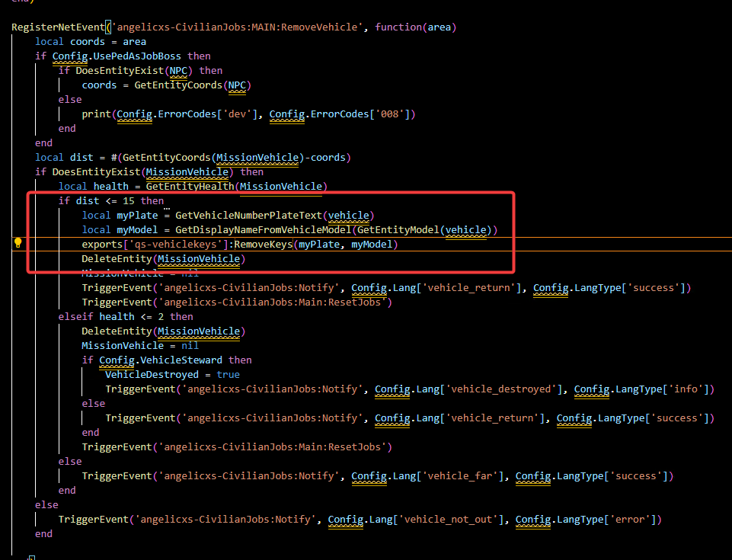
Task: Click the 'angelicxs-CivilianJobs:MAIN:RemoveVehicle' event string
Action: coord(237,27)
